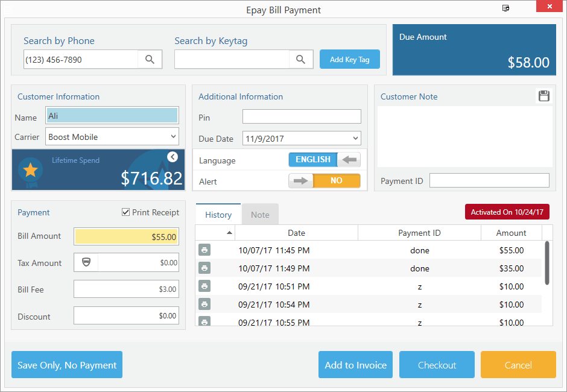Print receipt for 09/21/17 10:51 PM payment

point(204,286)
